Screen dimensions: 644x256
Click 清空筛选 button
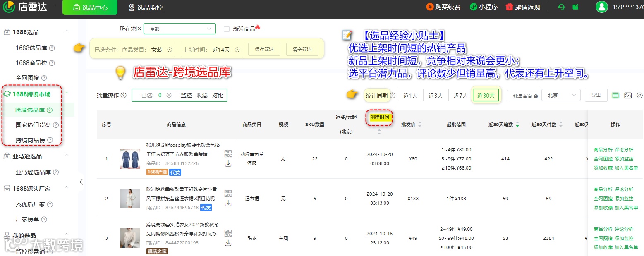(302, 50)
